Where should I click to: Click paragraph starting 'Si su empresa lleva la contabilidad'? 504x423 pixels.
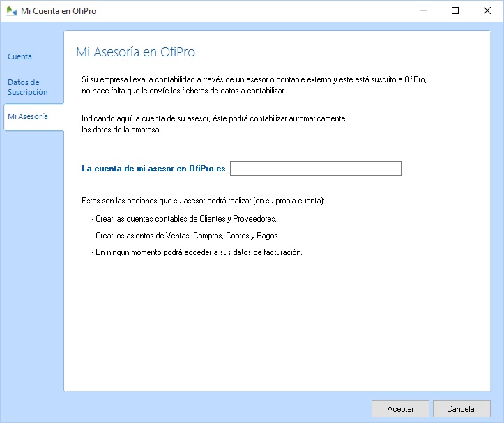(254, 85)
